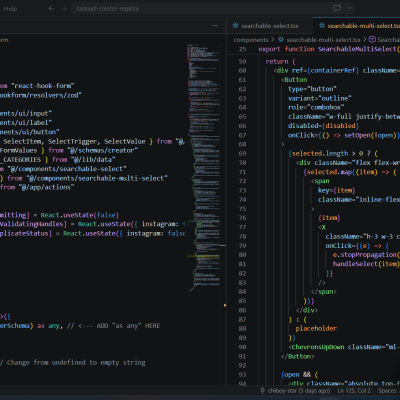
Task: Open the Help menu
Action: 10,9
